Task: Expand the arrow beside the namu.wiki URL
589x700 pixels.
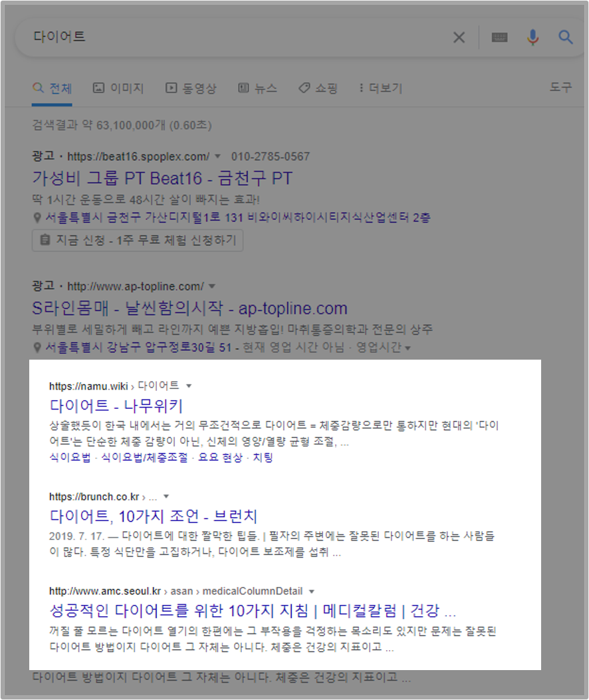Action: [189, 385]
